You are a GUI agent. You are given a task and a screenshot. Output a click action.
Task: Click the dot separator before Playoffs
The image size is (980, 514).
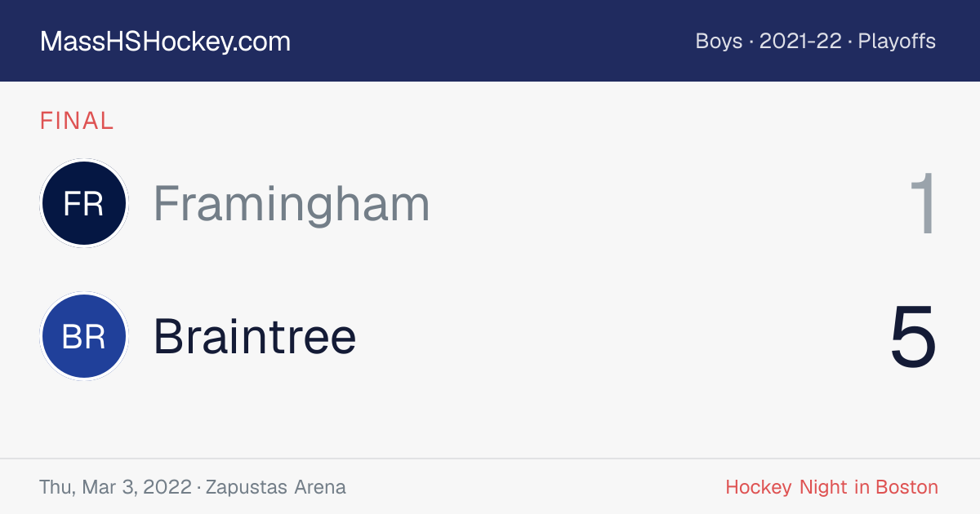(x=850, y=42)
